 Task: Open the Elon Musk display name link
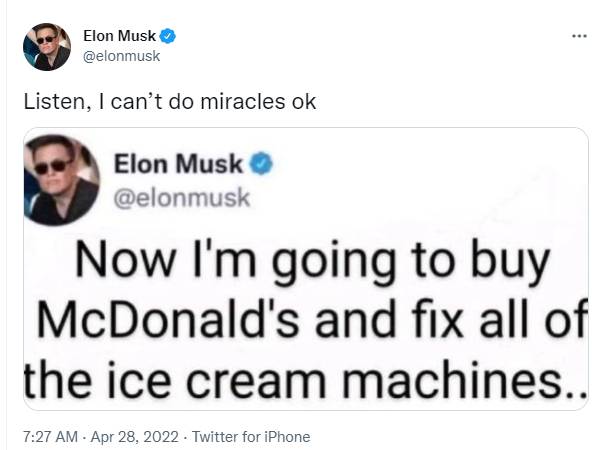120,36
